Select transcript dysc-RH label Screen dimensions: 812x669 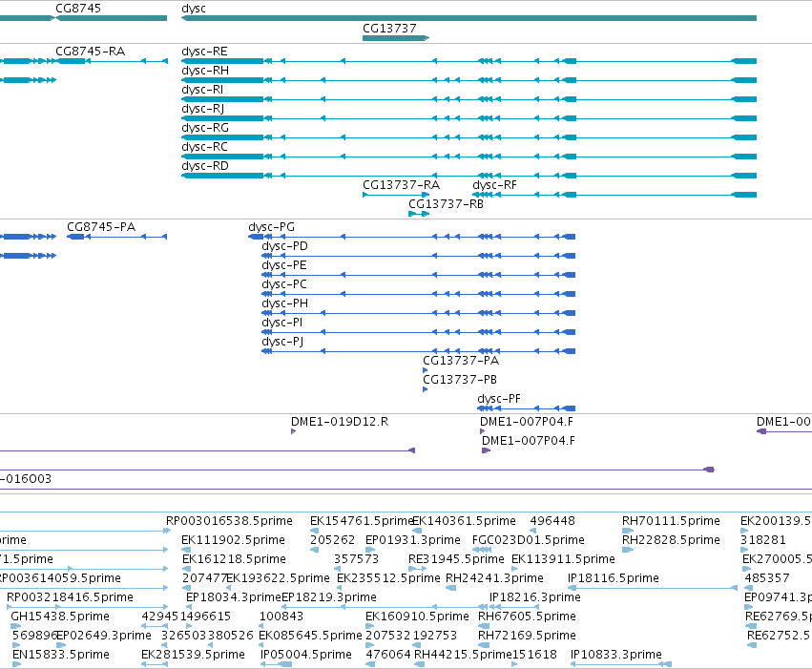(205, 71)
